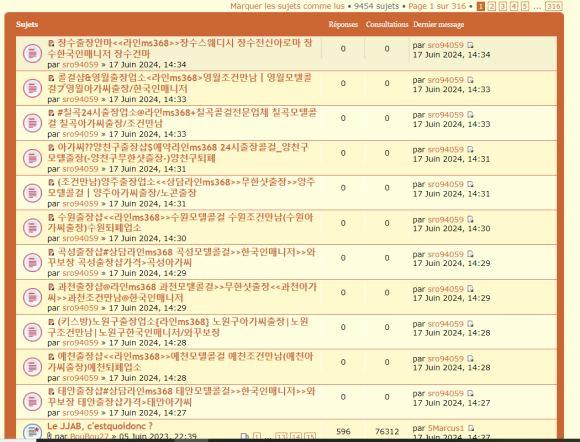Open last-post icon for the 14:34 topic
Viewport: 580px width, 442px height.
coord(470,45)
